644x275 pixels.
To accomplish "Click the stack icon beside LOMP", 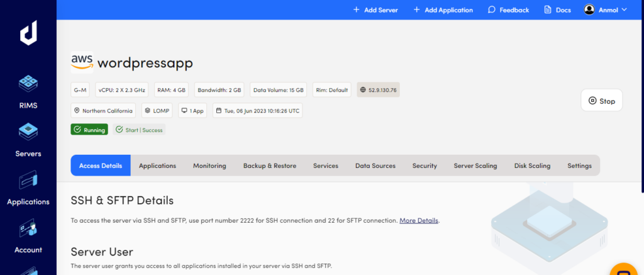I will [x=148, y=111].
